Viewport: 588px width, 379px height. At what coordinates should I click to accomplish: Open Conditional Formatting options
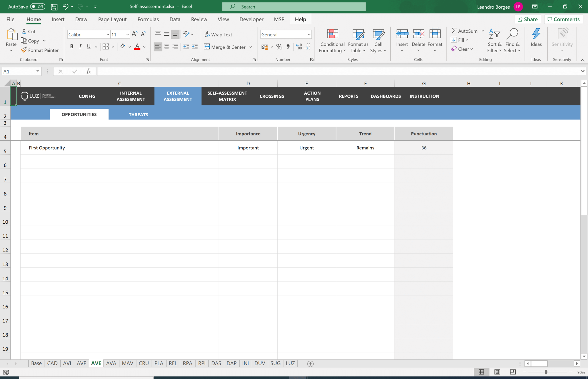coord(332,40)
